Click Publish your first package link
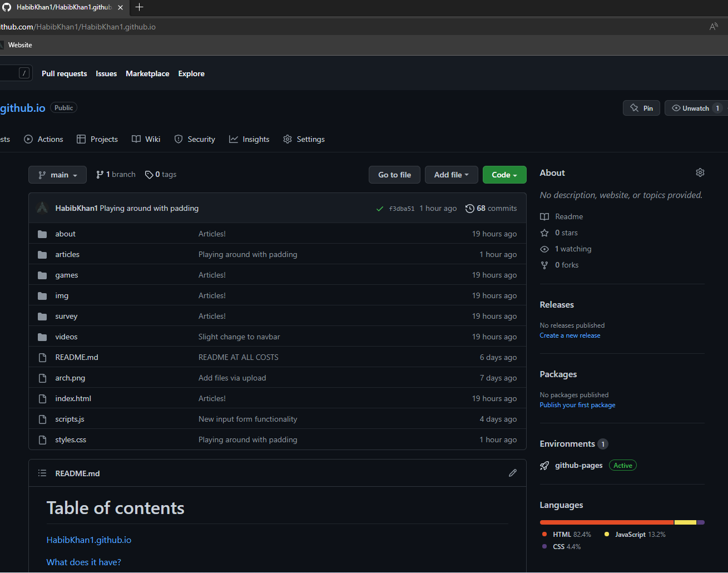This screenshot has width=728, height=573. 577,405
